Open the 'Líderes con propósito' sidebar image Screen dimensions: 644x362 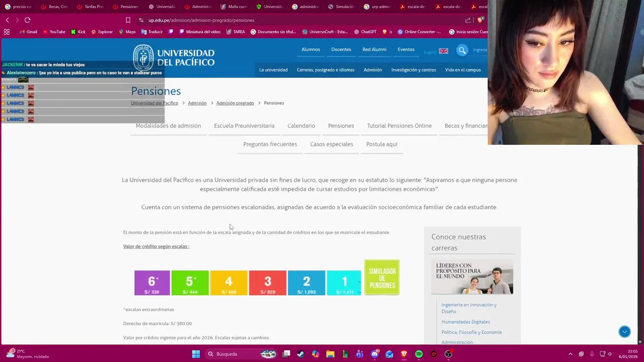click(x=472, y=277)
